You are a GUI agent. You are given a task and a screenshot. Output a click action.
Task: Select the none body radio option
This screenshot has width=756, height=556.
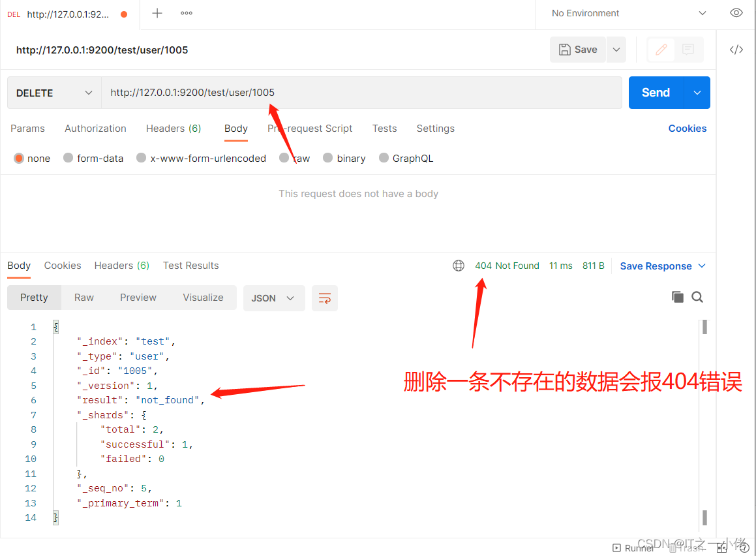pyautogui.click(x=19, y=158)
